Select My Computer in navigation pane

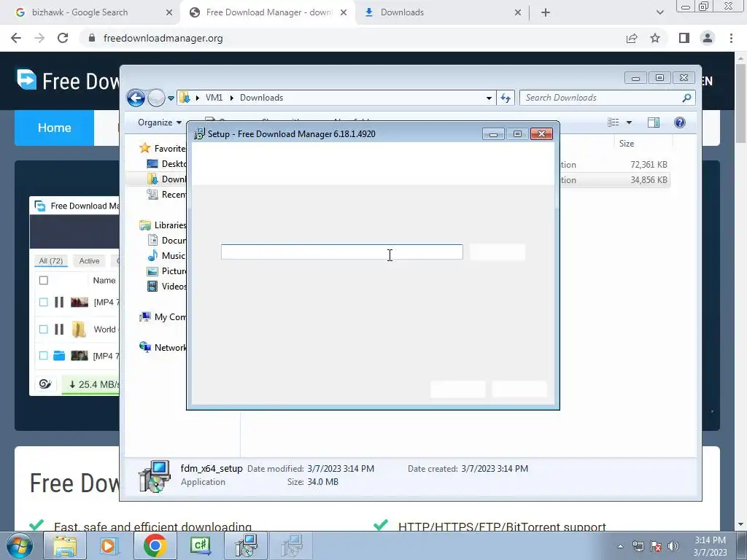(163, 317)
